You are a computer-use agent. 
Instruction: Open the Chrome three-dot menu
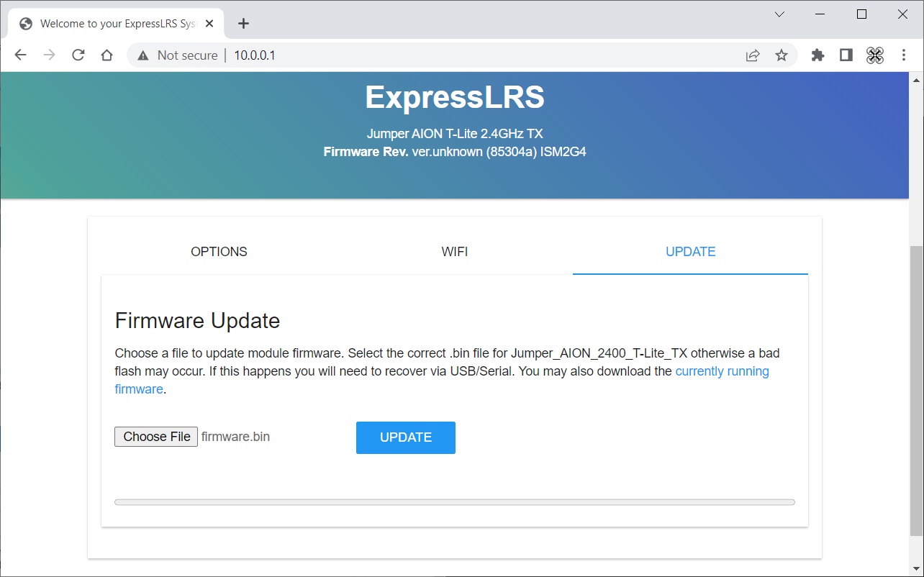pyautogui.click(x=904, y=55)
